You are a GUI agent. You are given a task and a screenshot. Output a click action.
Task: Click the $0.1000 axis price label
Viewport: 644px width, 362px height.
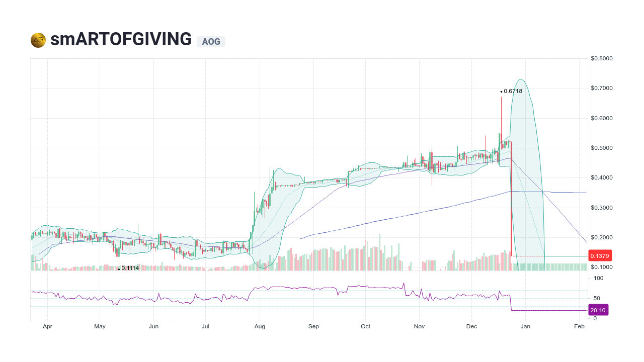(x=602, y=266)
